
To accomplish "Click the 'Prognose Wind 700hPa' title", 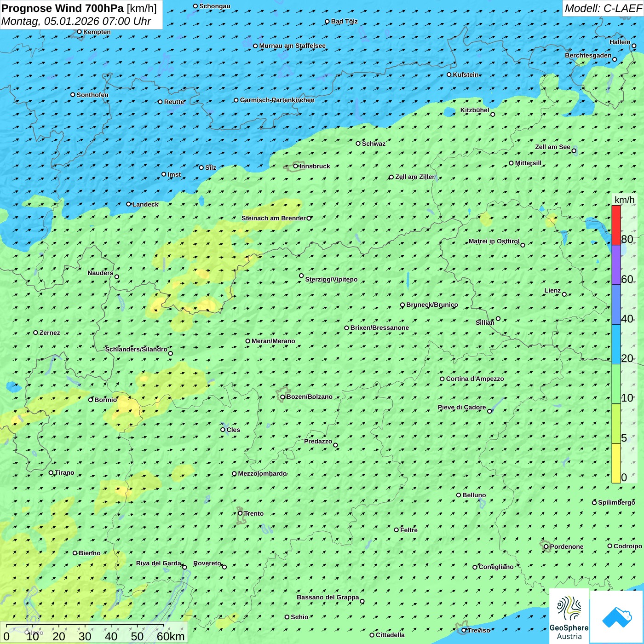I will pyautogui.click(x=63, y=8).
